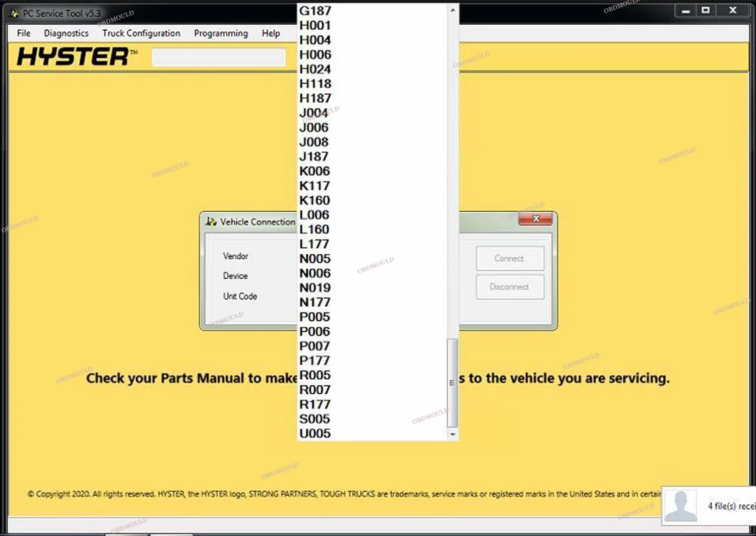Click the Device label
Screen dimensions: 756x536
tap(235, 276)
